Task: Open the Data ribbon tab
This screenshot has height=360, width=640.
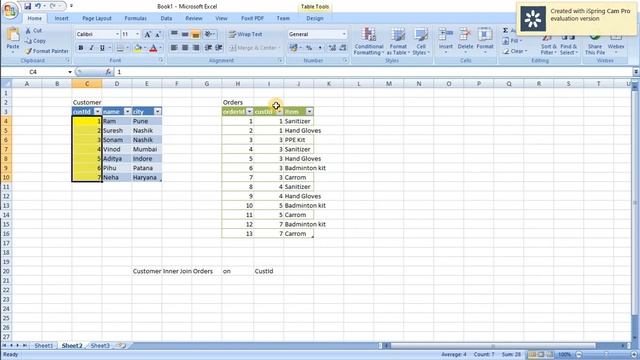Action: click(x=166, y=18)
